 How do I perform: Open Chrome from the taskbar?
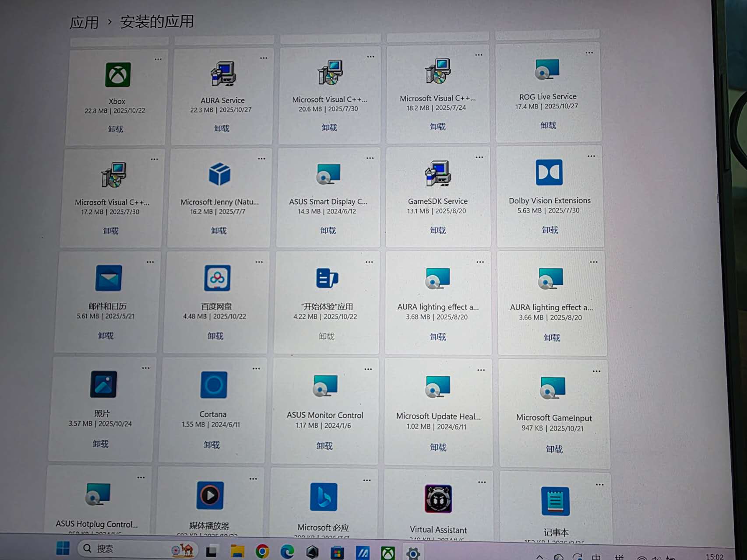[x=262, y=551]
